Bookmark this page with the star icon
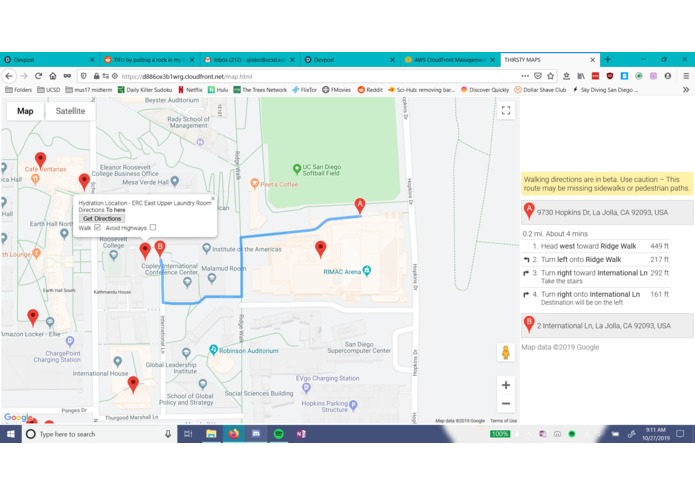This screenshot has height=494, width=695. (x=551, y=76)
